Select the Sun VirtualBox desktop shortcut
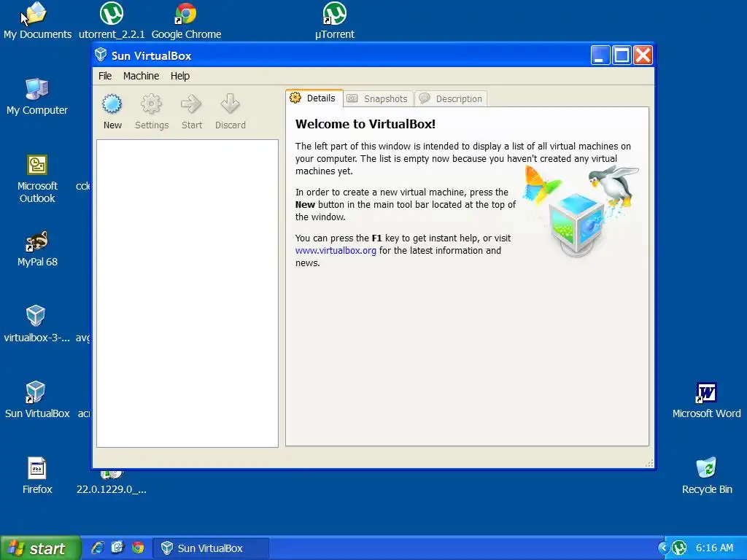Image resolution: width=747 pixels, height=560 pixels. tap(37, 400)
